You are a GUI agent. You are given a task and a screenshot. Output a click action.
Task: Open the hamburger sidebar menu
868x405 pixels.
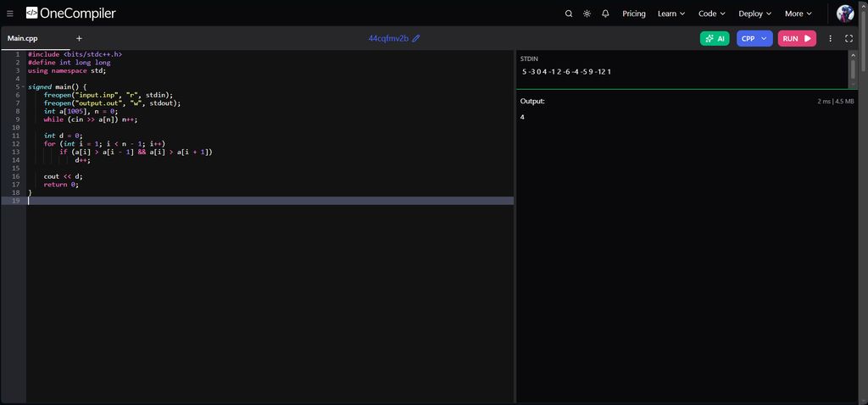[x=10, y=14]
